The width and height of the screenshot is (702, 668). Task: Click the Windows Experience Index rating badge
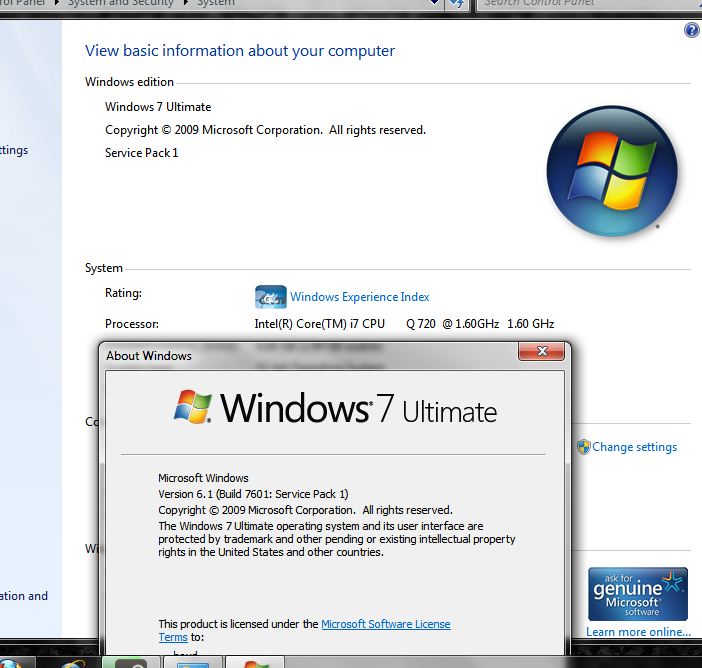[x=270, y=297]
